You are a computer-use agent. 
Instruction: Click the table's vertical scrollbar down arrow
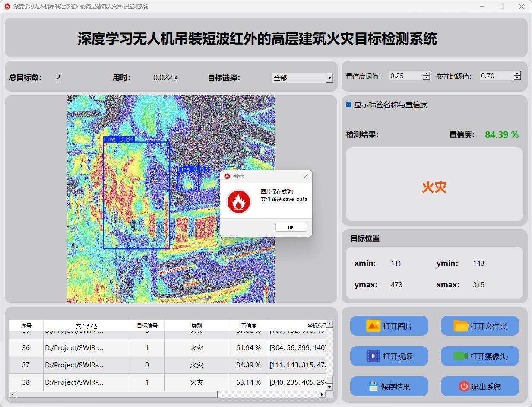click(x=329, y=387)
